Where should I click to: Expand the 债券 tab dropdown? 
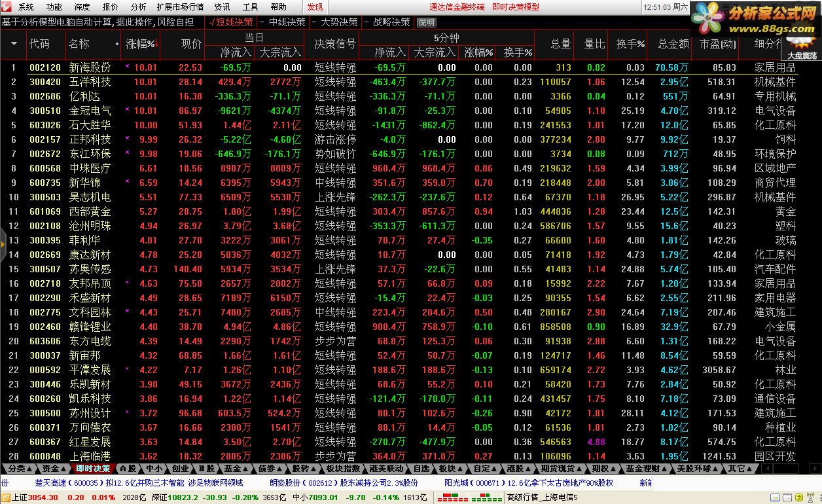[x=270, y=469]
